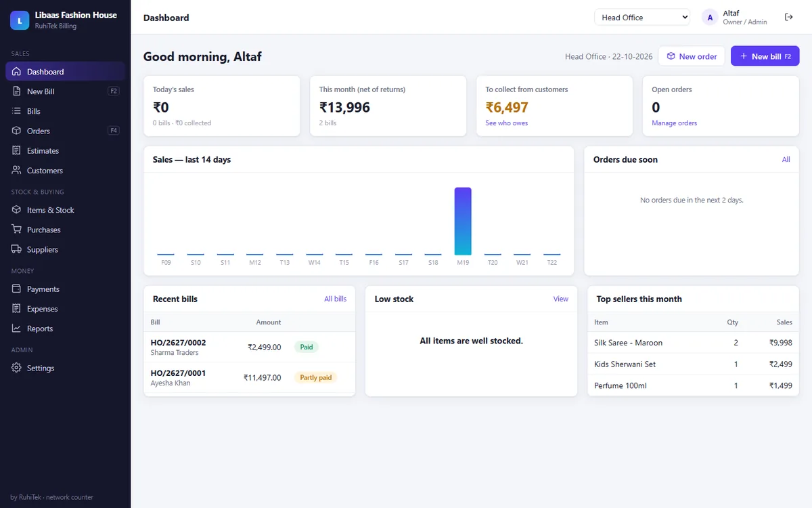The width and height of the screenshot is (812, 508).
Task: Click the T22 label on the chart axis
Action: (552, 262)
